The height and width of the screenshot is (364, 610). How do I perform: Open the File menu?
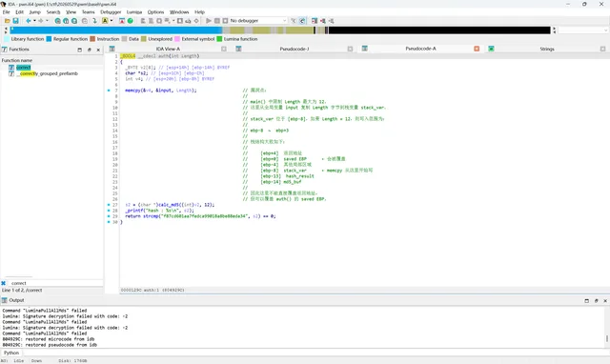click(x=7, y=12)
